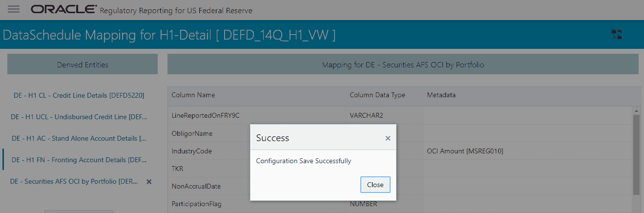Select the ObligorName row
Viewport: 644px width, 213px height.
coord(400,133)
